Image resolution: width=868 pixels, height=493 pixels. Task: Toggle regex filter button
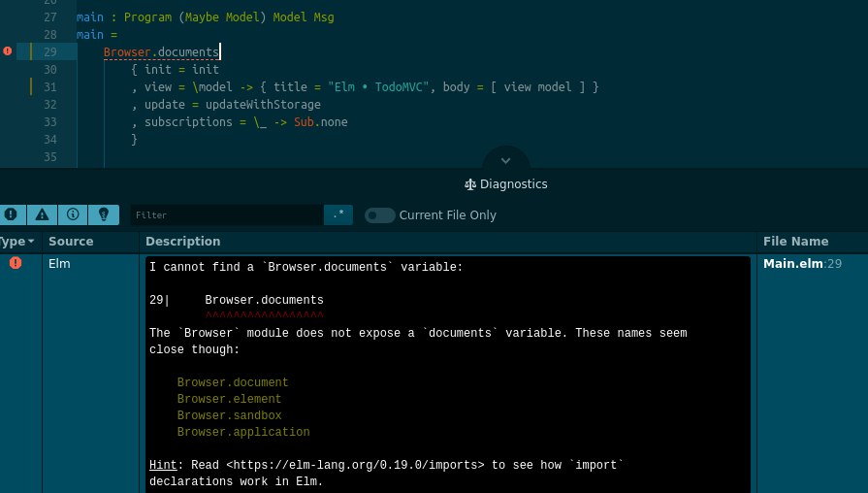coord(338,214)
